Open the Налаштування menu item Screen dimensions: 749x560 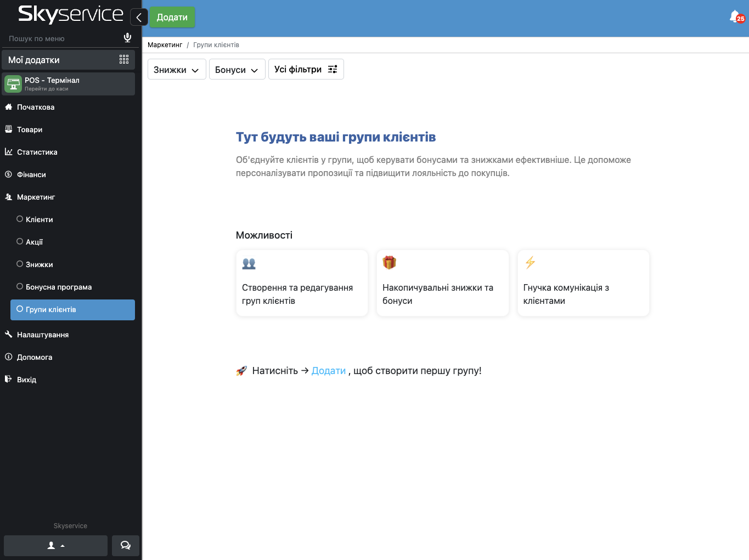coord(42,335)
